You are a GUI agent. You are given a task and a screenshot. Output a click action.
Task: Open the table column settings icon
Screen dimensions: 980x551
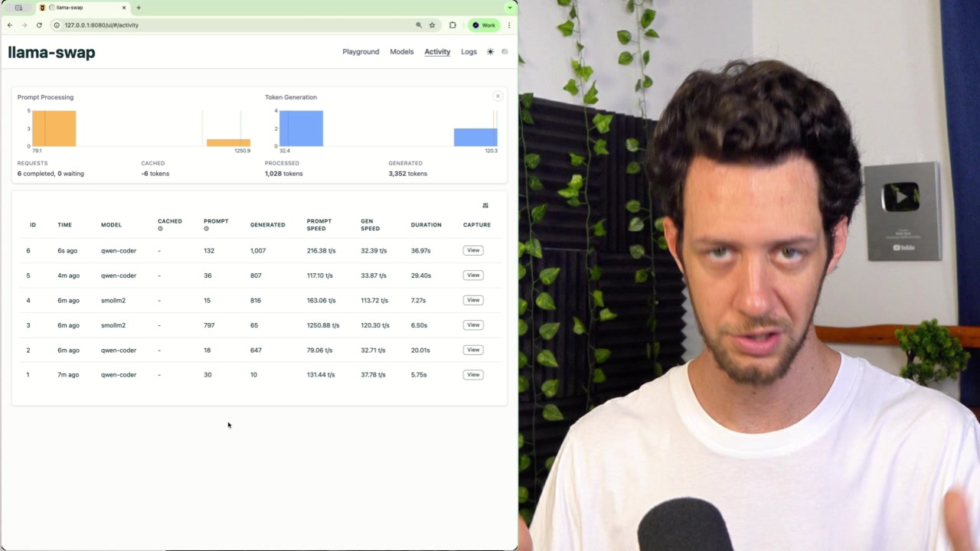coord(485,205)
